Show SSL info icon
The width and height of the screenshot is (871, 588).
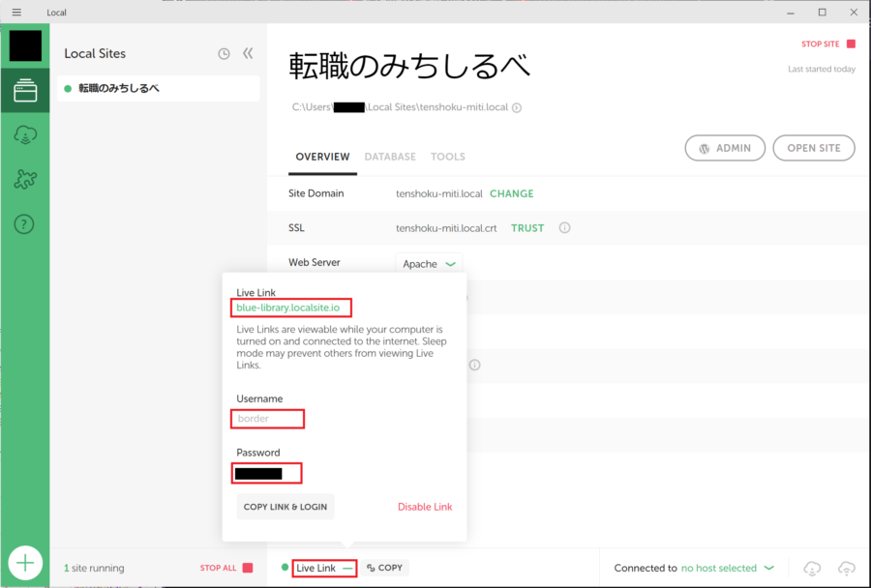[x=564, y=227]
